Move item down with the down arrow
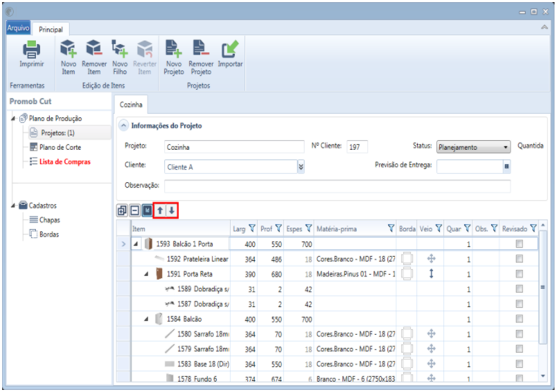The image size is (558, 392). coord(172,210)
